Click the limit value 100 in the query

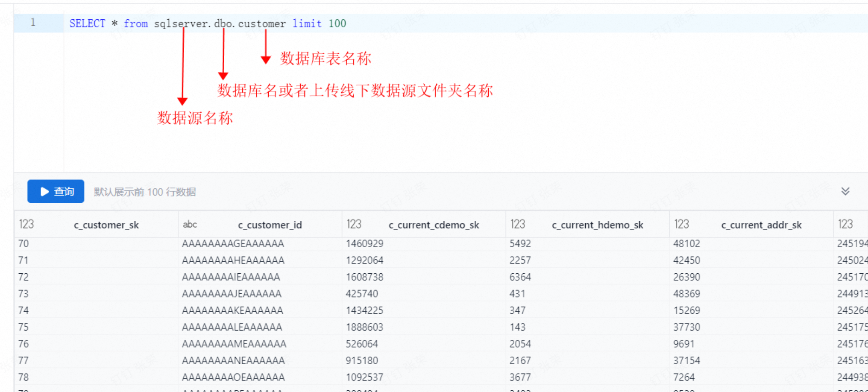tap(337, 23)
